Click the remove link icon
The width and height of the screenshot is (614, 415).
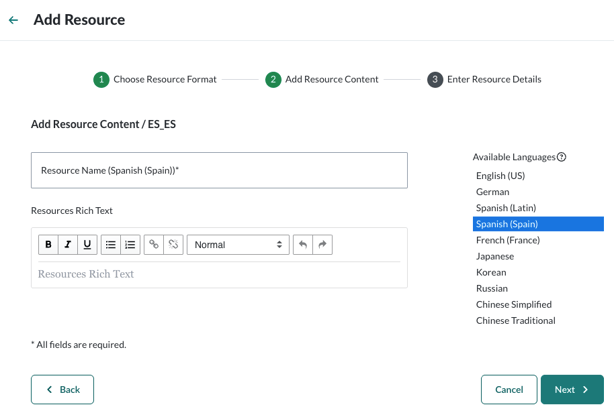tap(173, 245)
